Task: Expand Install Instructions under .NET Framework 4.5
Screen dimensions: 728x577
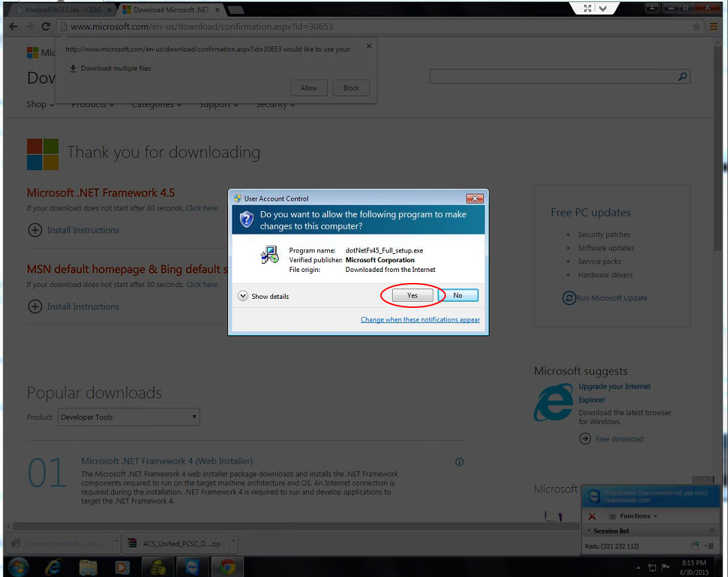Action: [x=73, y=230]
